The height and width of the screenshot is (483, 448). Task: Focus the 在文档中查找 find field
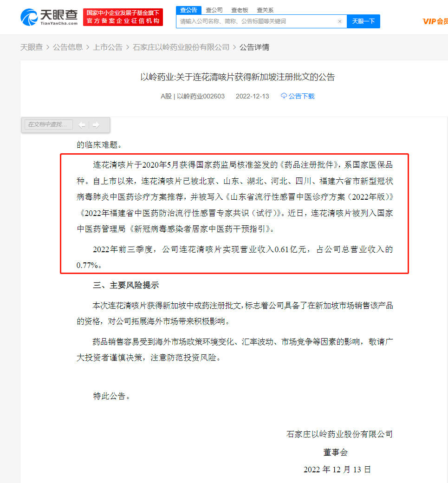click(49, 124)
